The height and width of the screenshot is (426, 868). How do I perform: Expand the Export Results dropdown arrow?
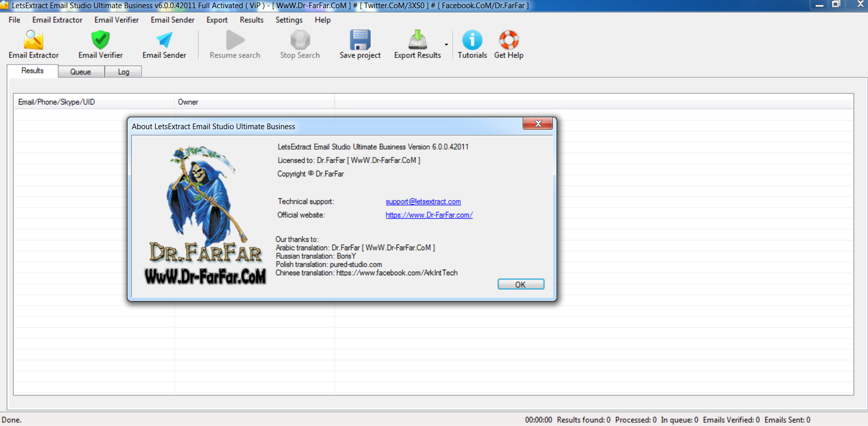pyautogui.click(x=446, y=45)
